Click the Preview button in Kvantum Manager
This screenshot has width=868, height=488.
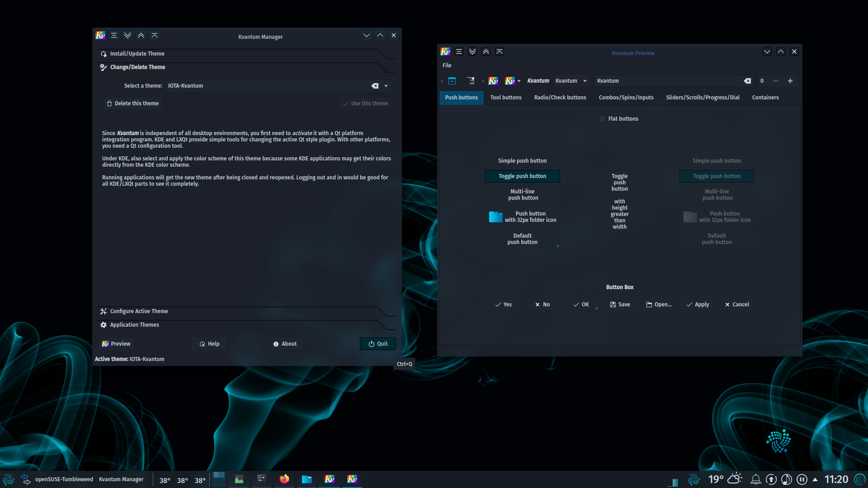tap(116, 344)
